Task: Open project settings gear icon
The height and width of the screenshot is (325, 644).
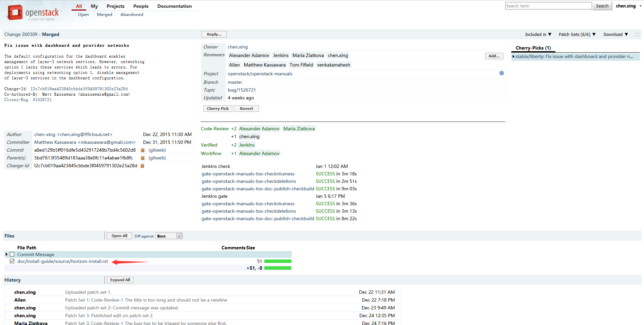Action: (x=501, y=73)
